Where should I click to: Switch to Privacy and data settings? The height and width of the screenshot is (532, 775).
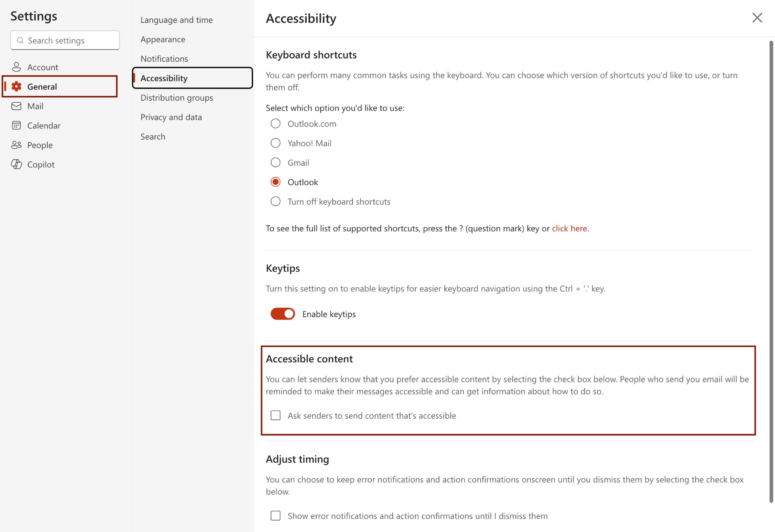pos(171,117)
